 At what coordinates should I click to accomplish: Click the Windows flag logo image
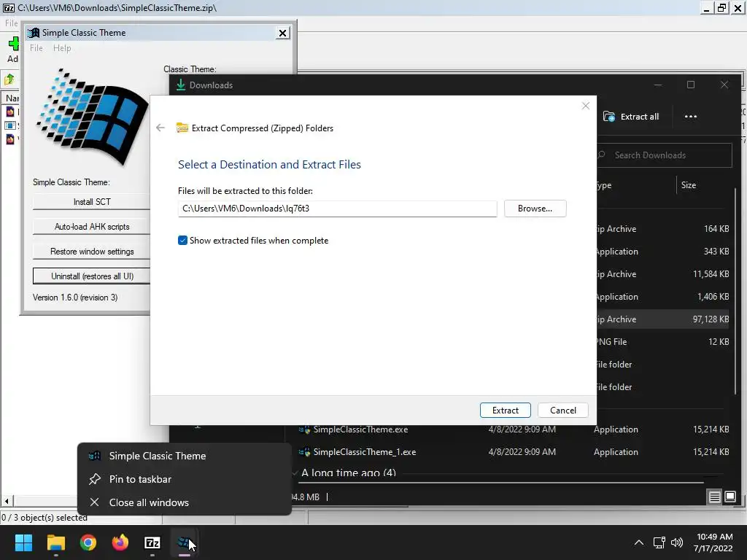[91, 116]
